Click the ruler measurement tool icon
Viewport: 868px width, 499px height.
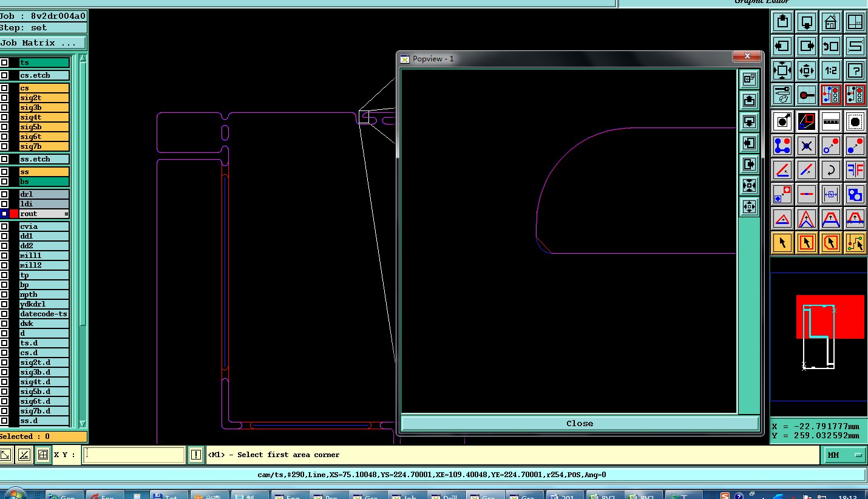pyautogui.click(x=831, y=122)
